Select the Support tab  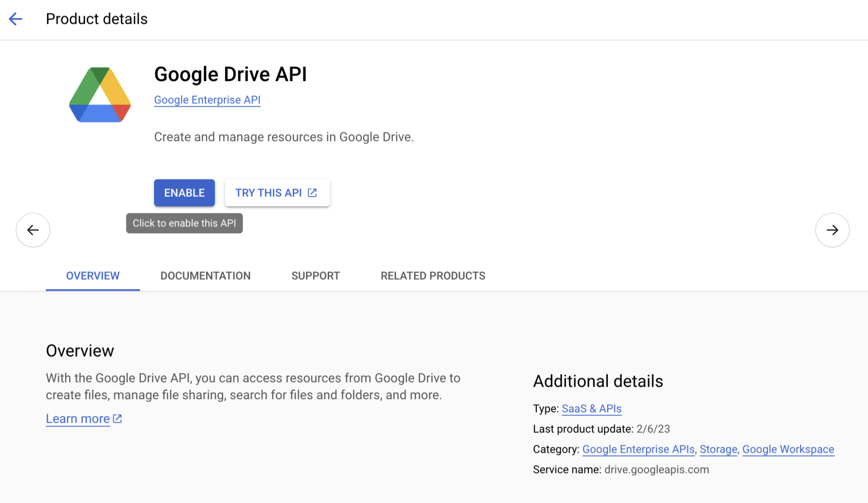(315, 276)
